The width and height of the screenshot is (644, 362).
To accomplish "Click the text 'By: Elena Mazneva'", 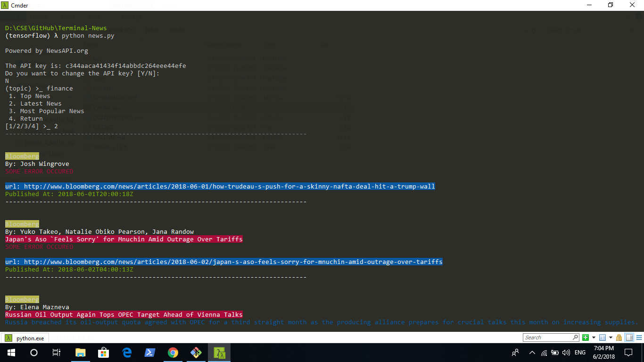I will [37, 307].
